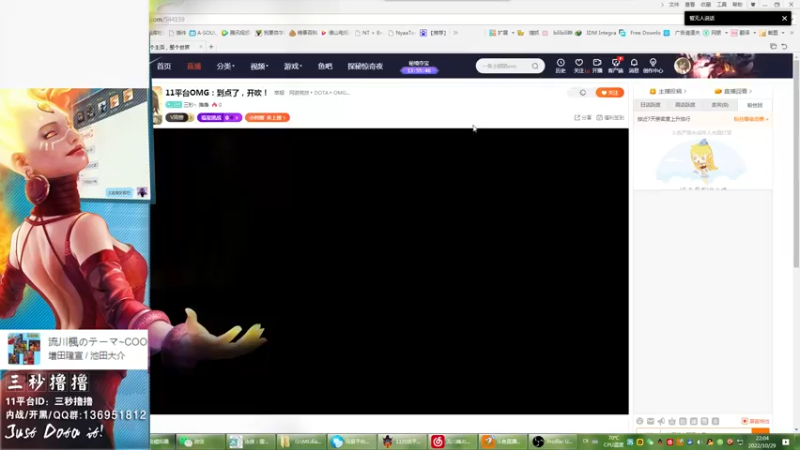Open the DOTA category breadcrumb link
This screenshot has width=800, height=450.
321,93
